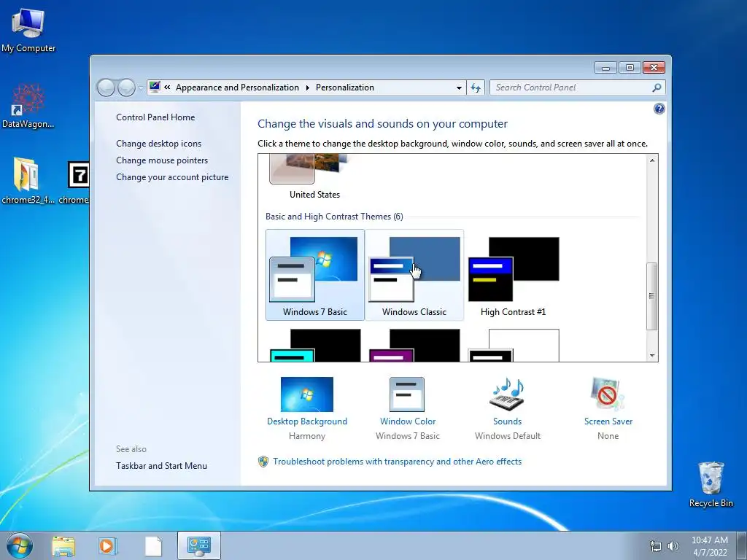Open Change desktop icons
This screenshot has width=747, height=560.
(158, 144)
